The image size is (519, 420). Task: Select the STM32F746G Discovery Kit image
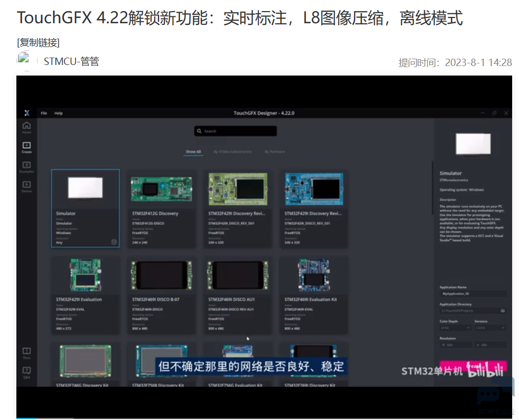pos(86,361)
